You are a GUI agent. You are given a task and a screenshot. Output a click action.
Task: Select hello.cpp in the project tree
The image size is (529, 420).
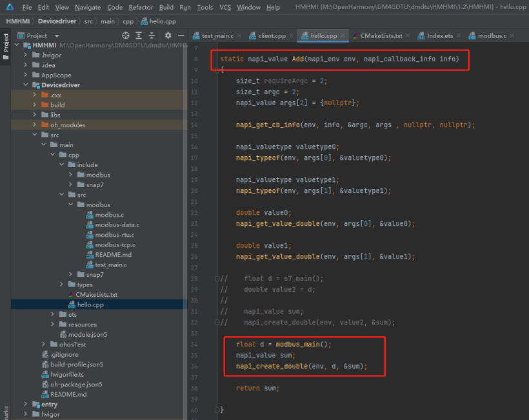[x=86, y=305]
